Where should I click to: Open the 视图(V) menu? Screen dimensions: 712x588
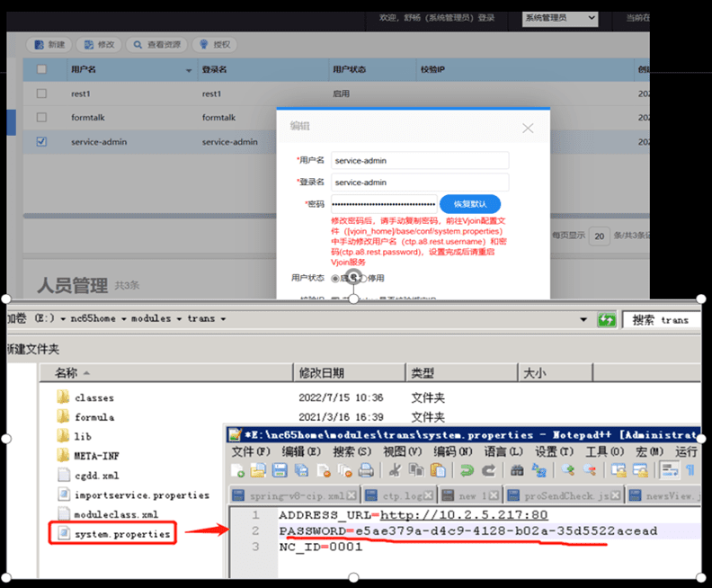click(403, 451)
